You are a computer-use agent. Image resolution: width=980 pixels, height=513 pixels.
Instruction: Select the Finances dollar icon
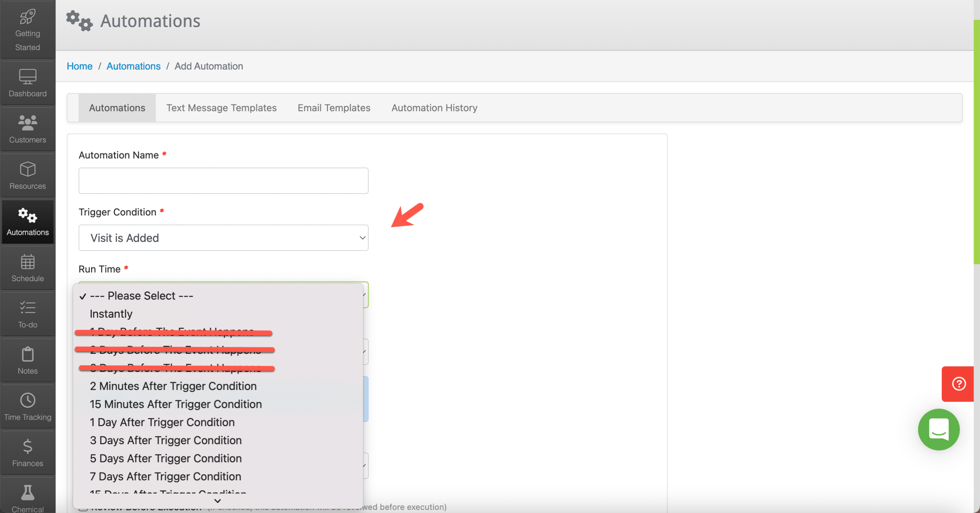point(27,453)
